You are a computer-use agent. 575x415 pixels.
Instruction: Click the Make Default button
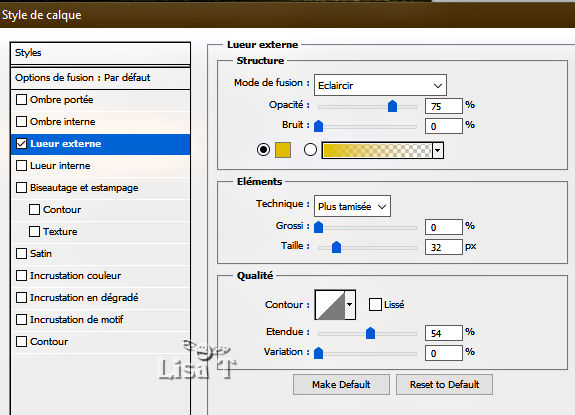[341, 385]
